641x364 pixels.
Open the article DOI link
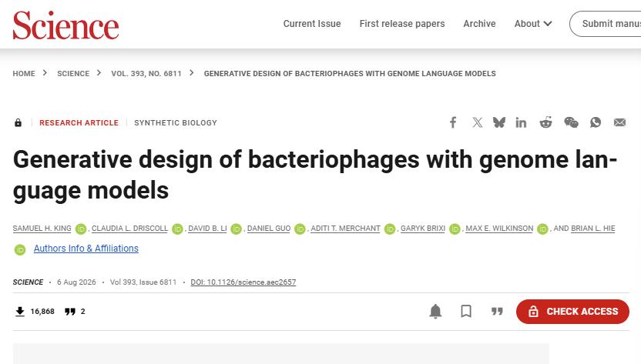(x=243, y=282)
